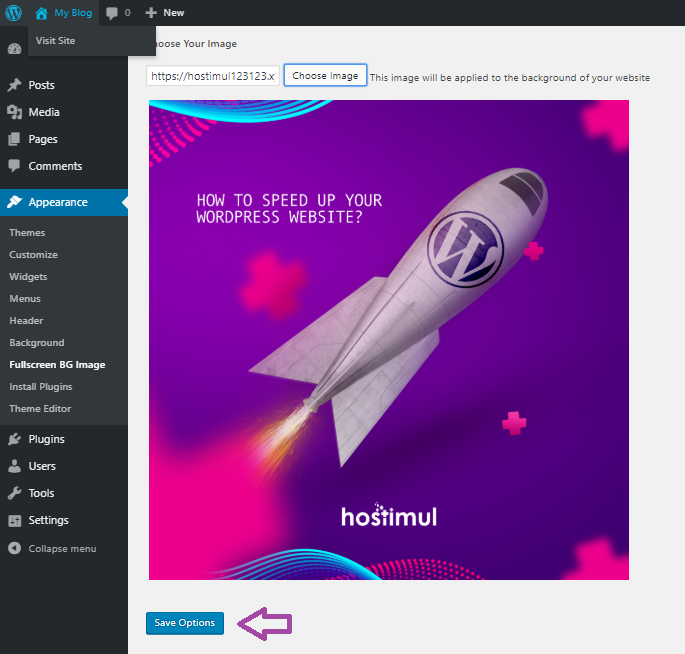Click the Tools wrench icon
The image size is (685, 654).
pos(14,493)
